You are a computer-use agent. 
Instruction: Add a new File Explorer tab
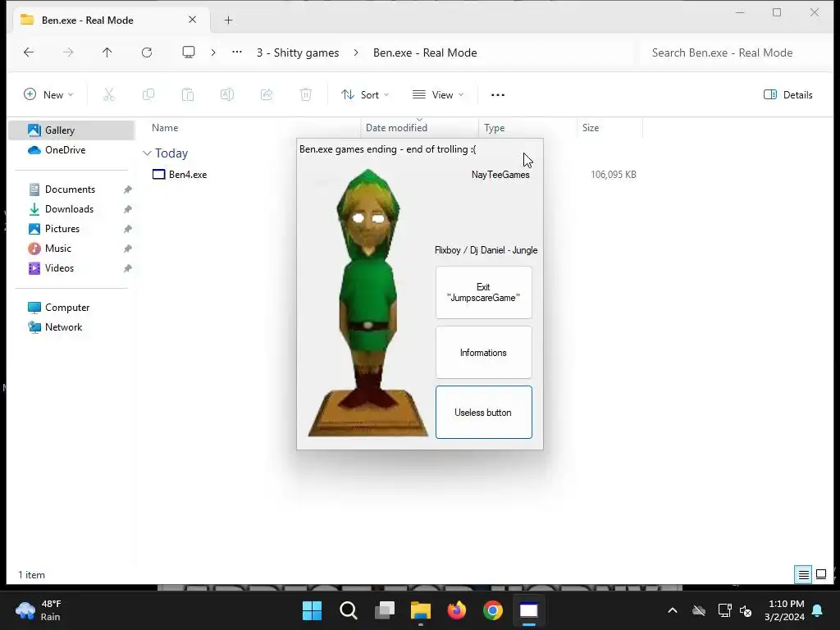pyautogui.click(x=228, y=21)
